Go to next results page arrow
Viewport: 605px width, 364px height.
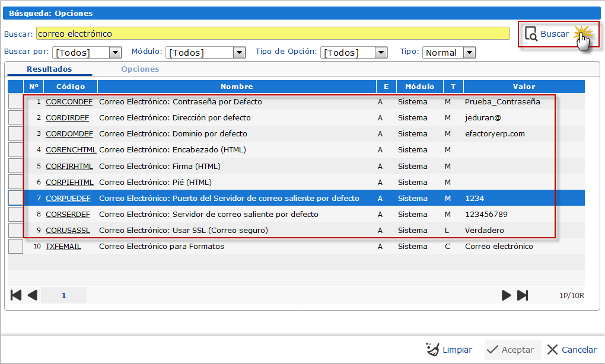(x=506, y=295)
